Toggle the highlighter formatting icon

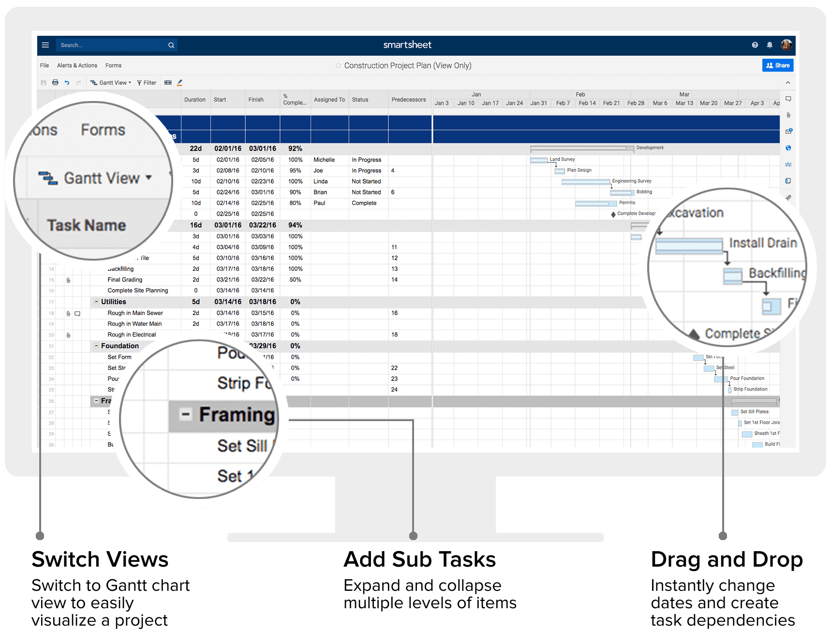click(x=180, y=82)
